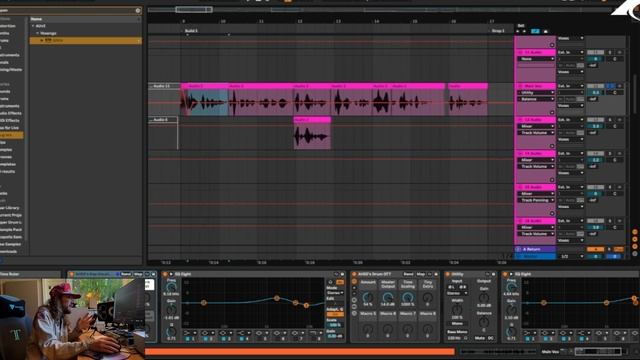640x360 pixels.
Task: Click the Map button on Drum OTT rack
Action: pos(421,274)
